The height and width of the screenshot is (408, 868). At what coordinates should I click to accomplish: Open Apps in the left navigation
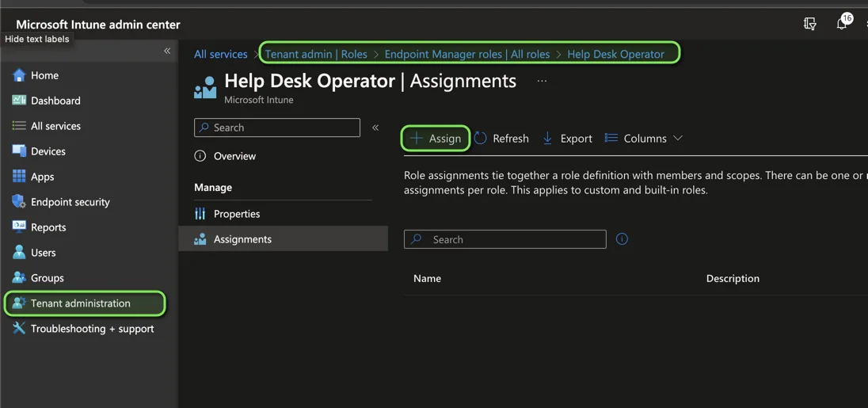42,177
